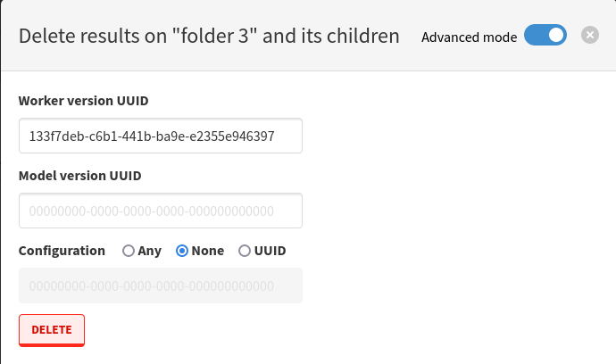Click the Configuration label text
Image resolution: width=616 pixels, height=364 pixels.
(x=62, y=251)
